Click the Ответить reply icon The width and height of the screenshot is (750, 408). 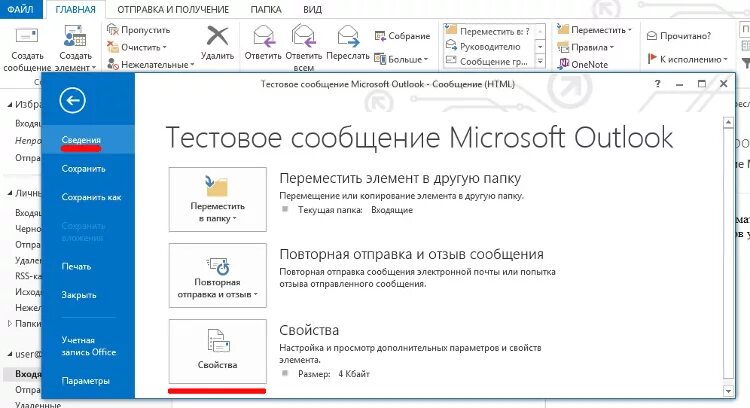click(x=263, y=36)
